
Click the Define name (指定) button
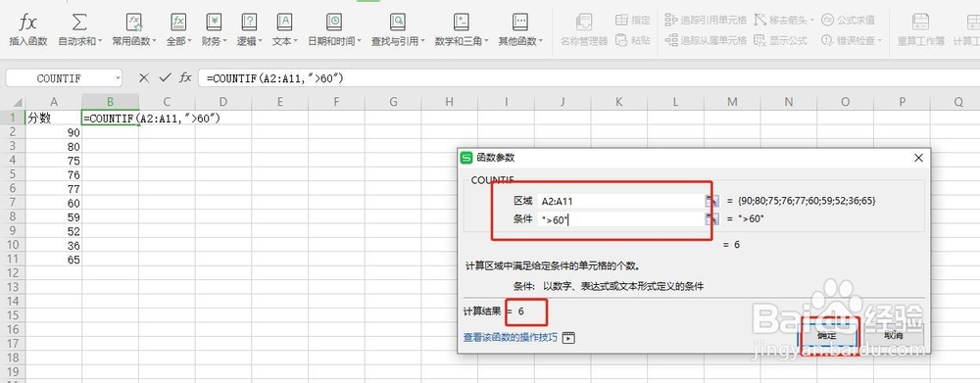(632, 21)
